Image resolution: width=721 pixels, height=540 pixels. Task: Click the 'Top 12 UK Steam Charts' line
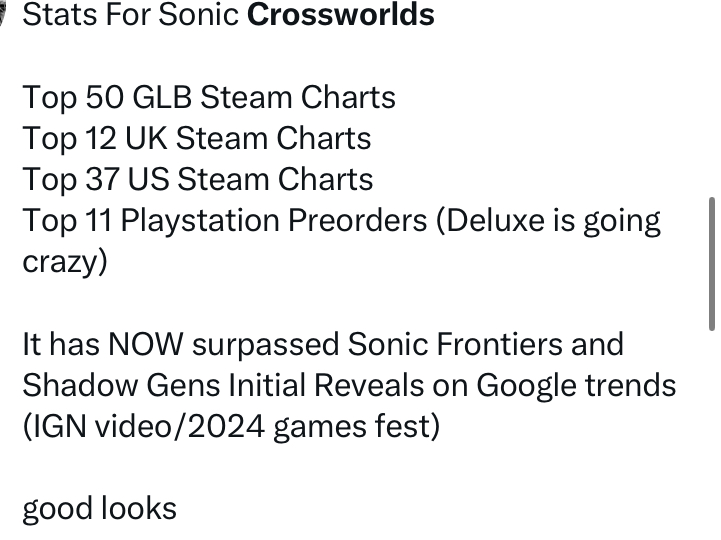[x=197, y=138]
